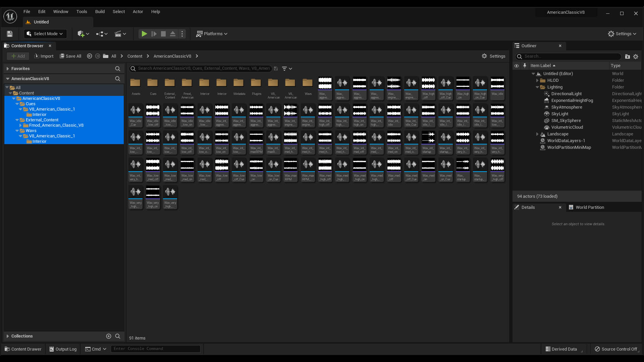644x362 pixels.
Task: Click the save current level icon
Action: tap(10, 34)
